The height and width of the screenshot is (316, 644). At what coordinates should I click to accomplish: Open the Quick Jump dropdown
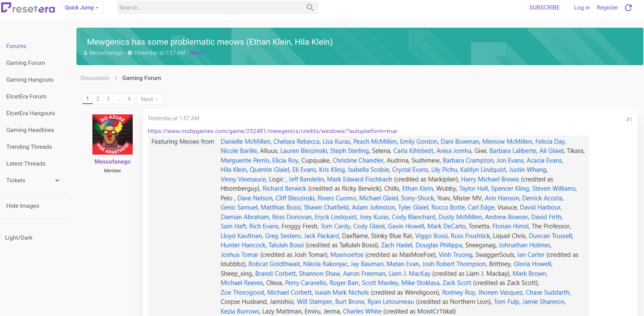[82, 8]
